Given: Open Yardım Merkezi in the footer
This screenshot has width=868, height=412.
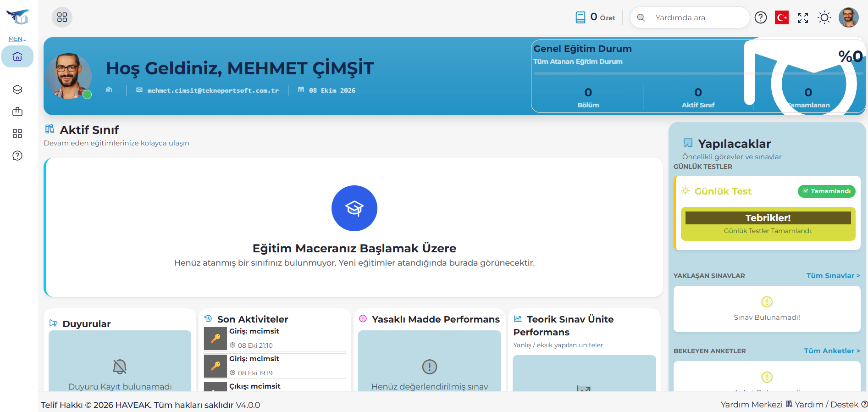Looking at the screenshot, I should pos(752,405).
